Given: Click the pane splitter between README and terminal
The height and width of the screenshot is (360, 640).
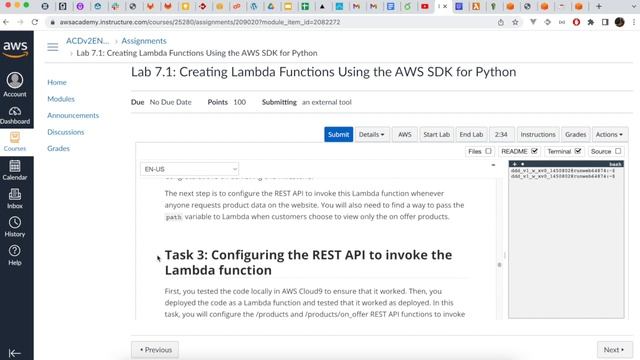Looking at the screenshot, I should pos(505,256).
